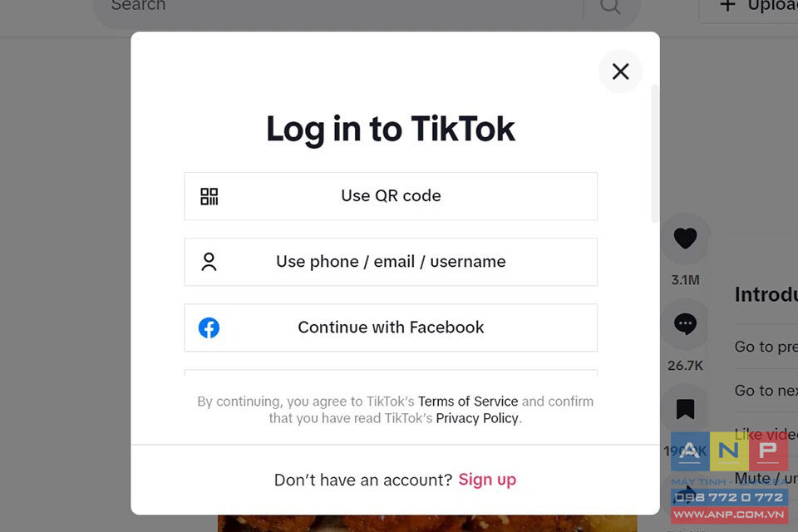Click the Facebook logo icon
This screenshot has height=532, width=798.
click(x=209, y=328)
